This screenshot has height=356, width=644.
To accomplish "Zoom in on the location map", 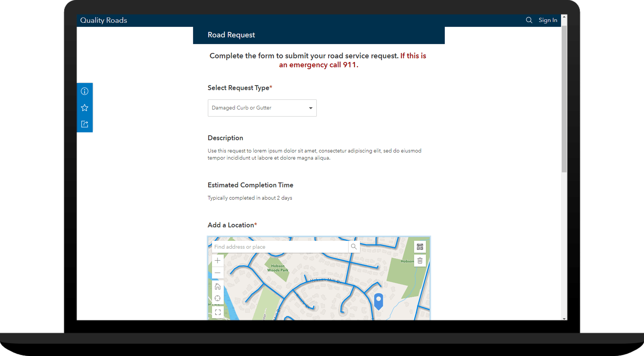I will pyautogui.click(x=217, y=261).
